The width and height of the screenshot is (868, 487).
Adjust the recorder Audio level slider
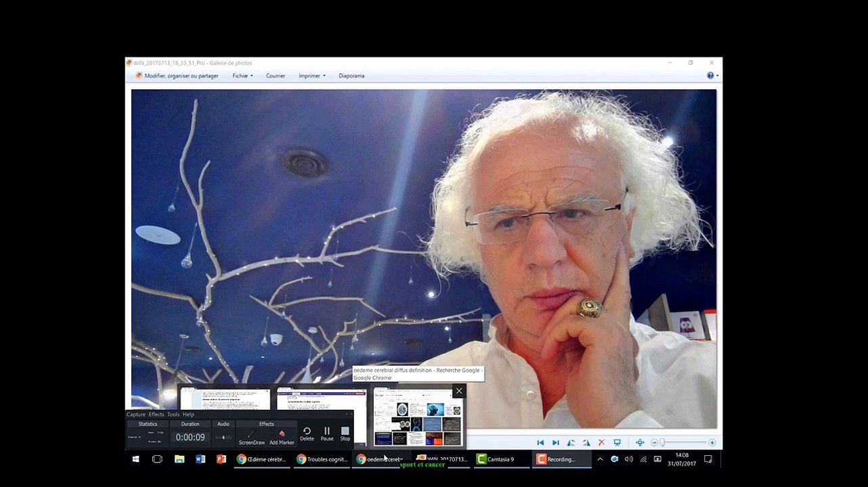click(223, 438)
